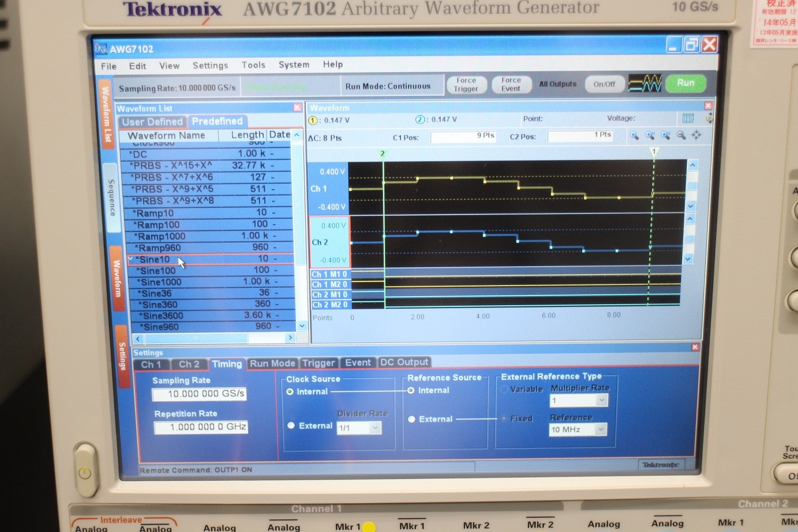Click waveform list scroll right arrow
Image resolution: width=798 pixels, height=532 pixels.
[x=290, y=338]
